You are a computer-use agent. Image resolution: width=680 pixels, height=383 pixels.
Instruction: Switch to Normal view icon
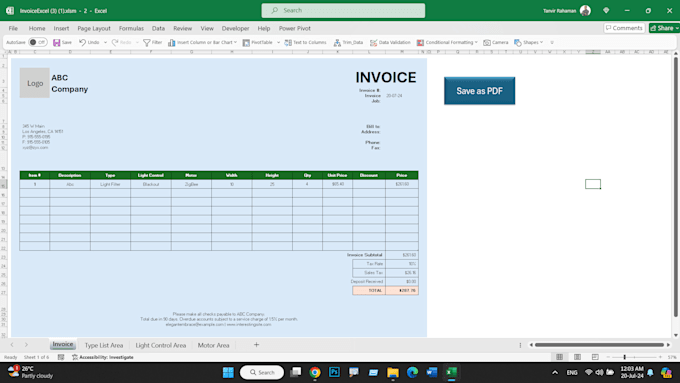pos(559,357)
